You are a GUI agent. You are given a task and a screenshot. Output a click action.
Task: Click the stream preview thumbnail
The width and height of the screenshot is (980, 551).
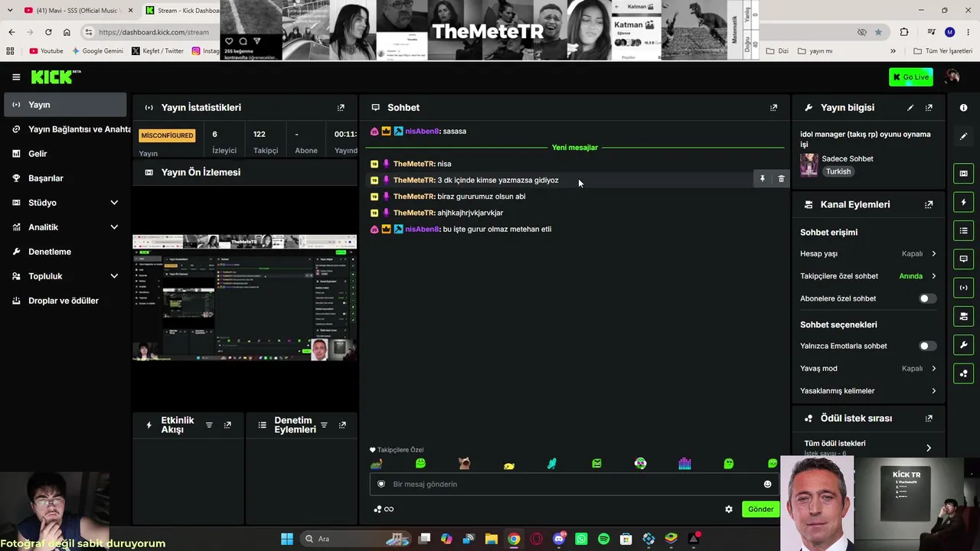(x=244, y=297)
